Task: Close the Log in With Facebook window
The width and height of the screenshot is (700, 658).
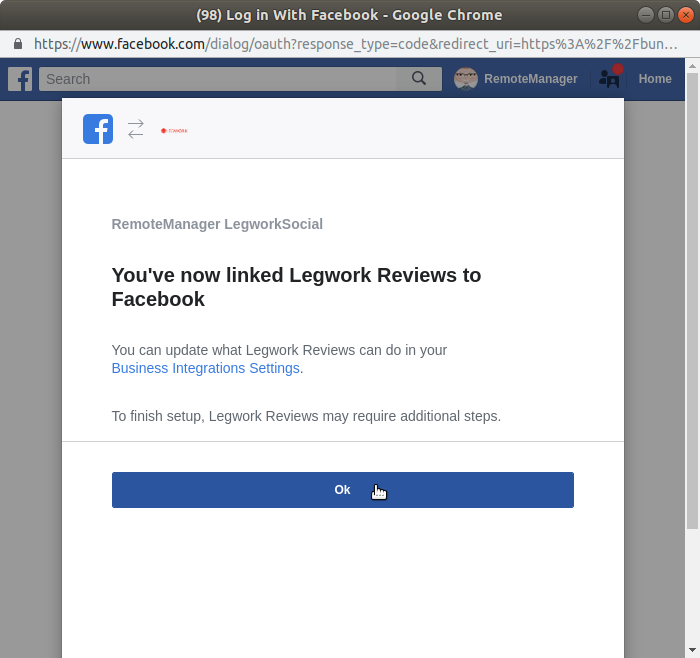Action: point(684,15)
